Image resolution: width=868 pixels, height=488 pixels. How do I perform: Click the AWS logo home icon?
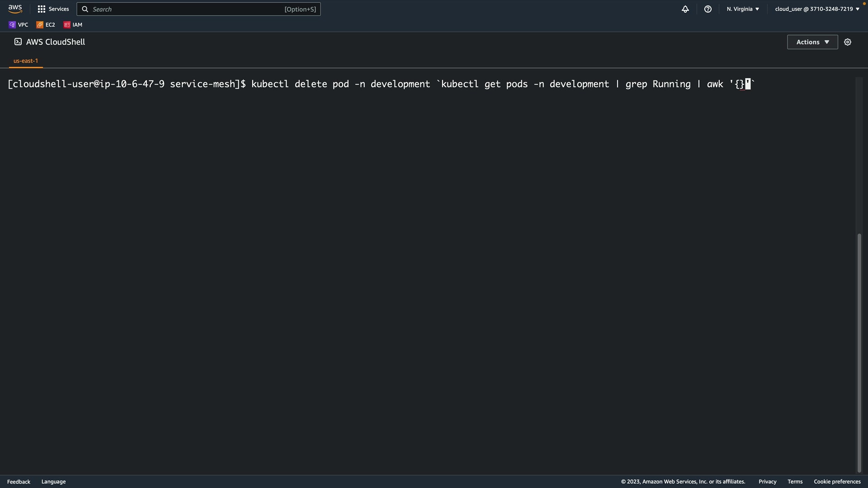coord(15,9)
